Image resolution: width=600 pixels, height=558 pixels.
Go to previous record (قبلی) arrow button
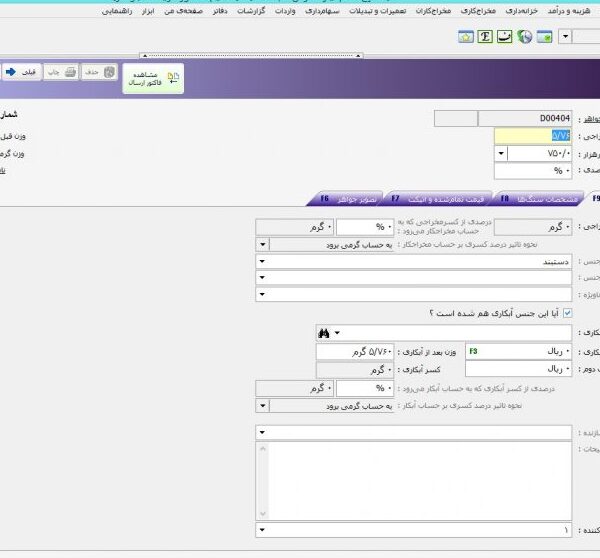click(22, 73)
